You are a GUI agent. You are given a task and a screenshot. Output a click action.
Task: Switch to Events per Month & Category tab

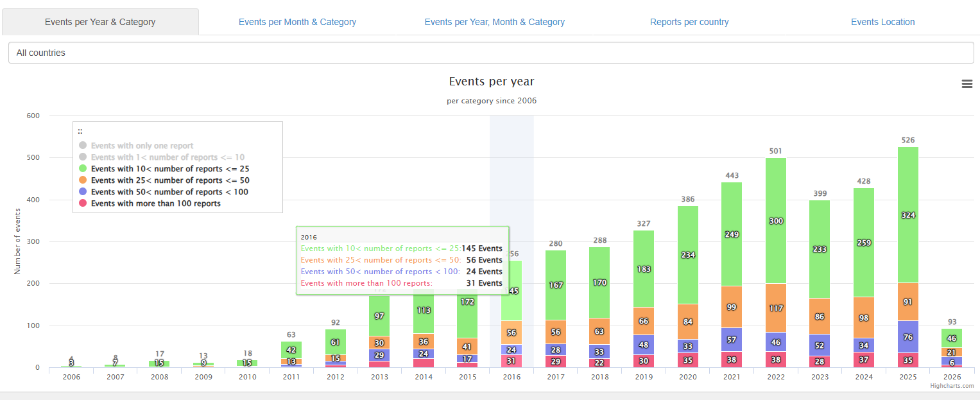point(297,22)
